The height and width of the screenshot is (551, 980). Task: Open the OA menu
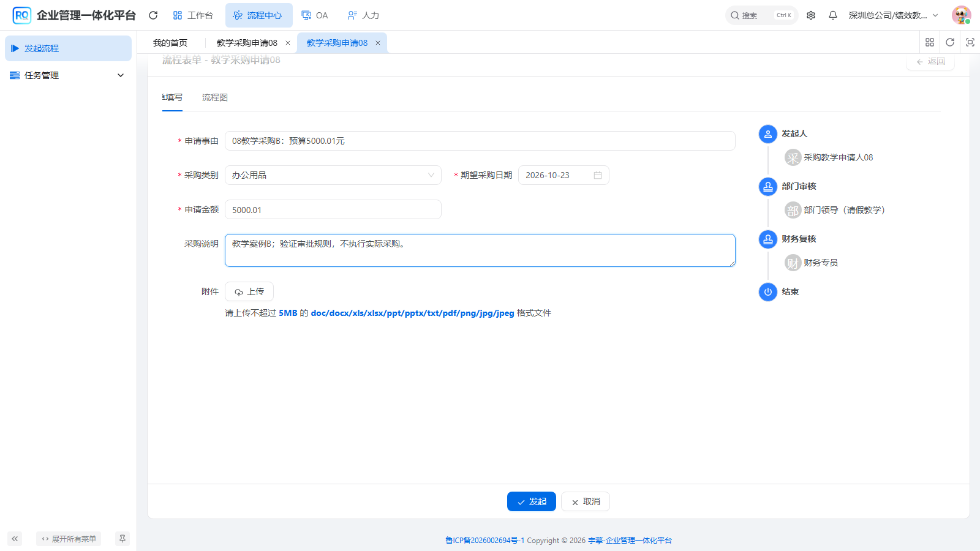click(x=315, y=15)
